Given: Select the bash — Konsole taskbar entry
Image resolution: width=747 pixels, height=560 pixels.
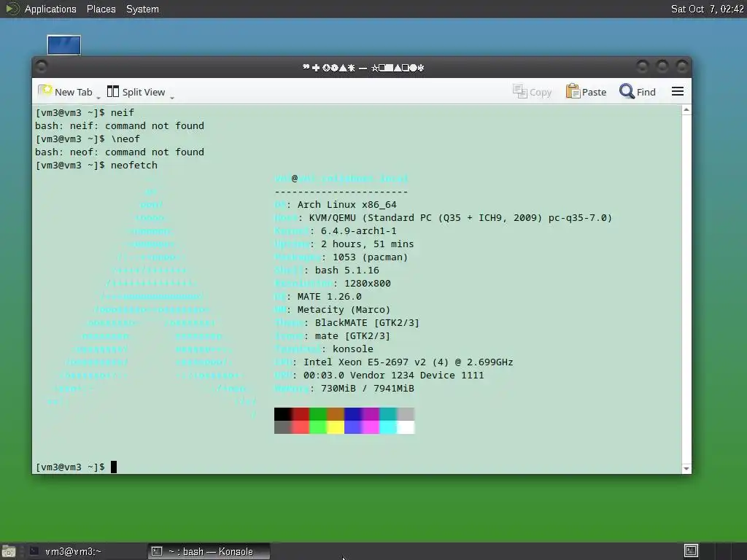Looking at the screenshot, I should (x=209, y=551).
